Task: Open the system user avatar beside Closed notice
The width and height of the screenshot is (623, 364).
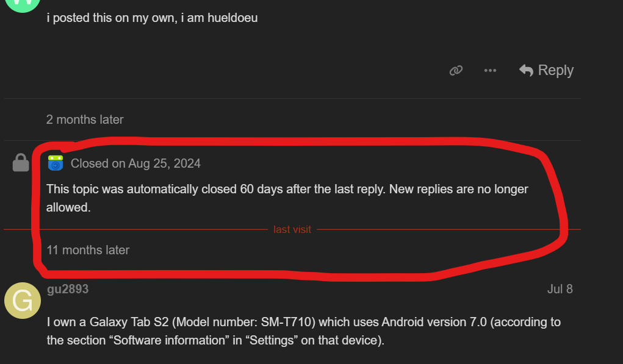Action: (x=56, y=163)
